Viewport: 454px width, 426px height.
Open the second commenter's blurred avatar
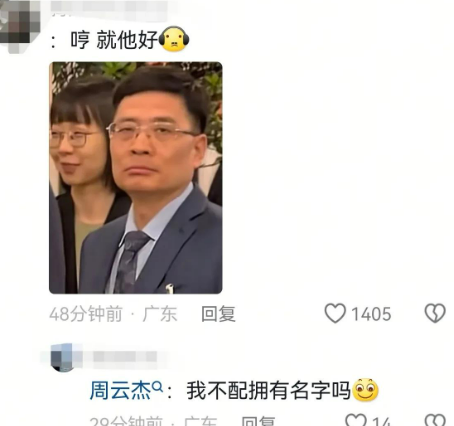tap(62, 358)
